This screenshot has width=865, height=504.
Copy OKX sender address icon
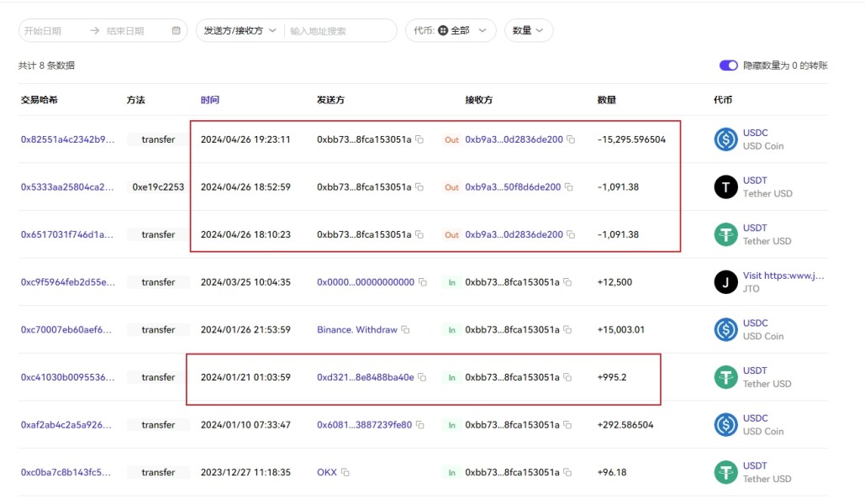[345, 473]
